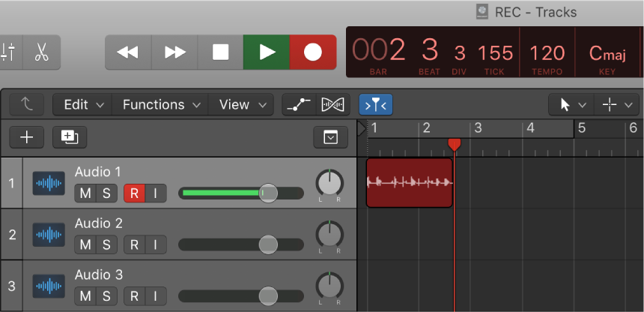Open the Editors scissors button

coord(41,52)
